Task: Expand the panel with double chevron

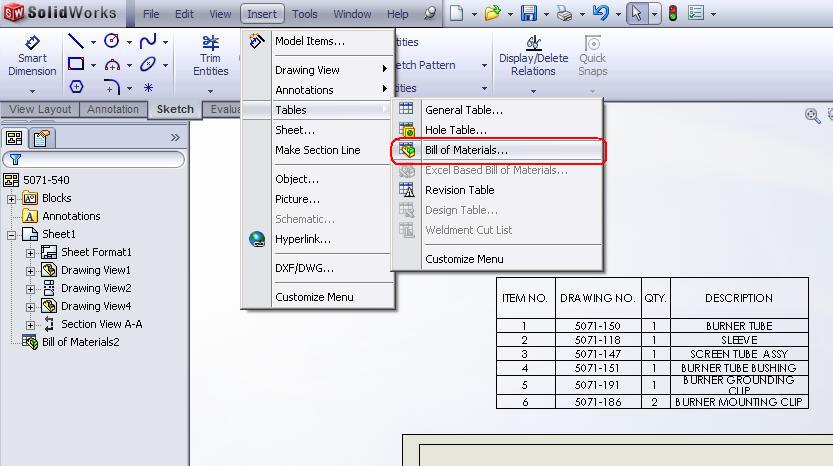Action: coord(175,138)
